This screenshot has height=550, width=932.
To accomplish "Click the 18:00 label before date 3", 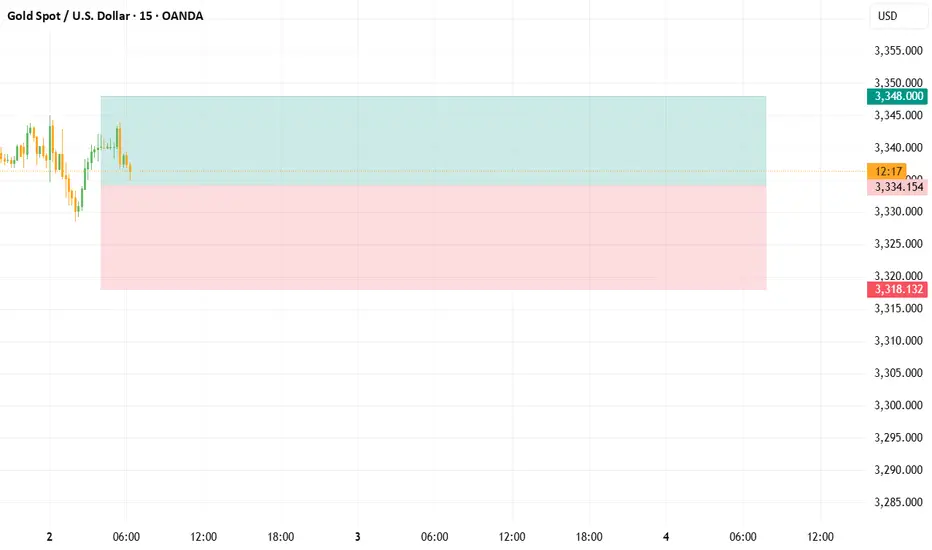I will point(281,537).
